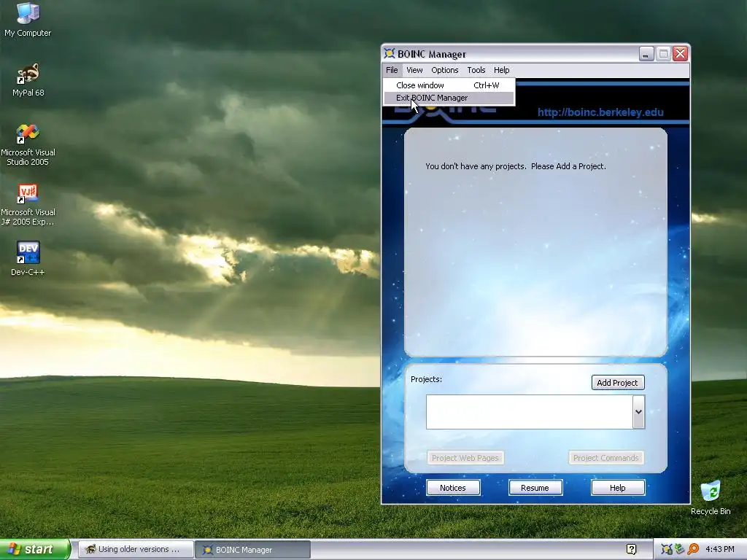Click the Resume button

pos(535,488)
